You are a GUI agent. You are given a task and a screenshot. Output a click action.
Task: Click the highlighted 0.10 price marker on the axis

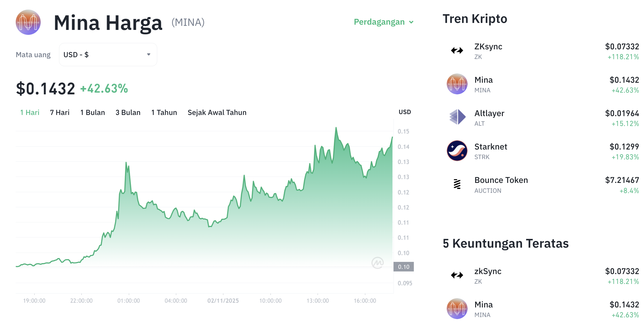pos(404,267)
